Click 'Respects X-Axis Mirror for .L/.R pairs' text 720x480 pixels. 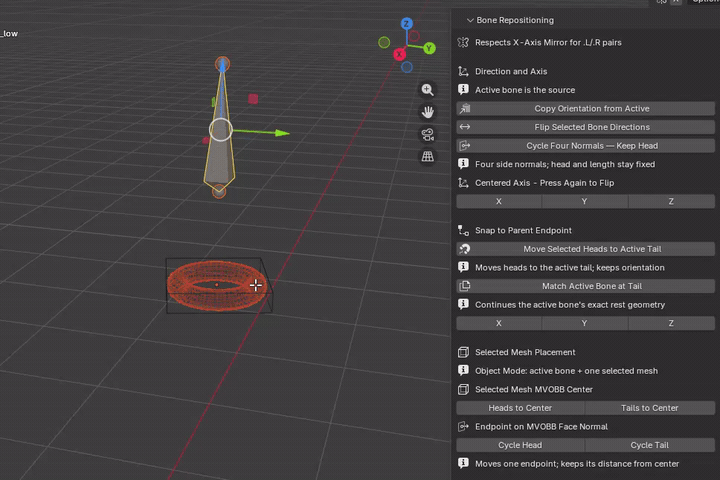(548, 42)
